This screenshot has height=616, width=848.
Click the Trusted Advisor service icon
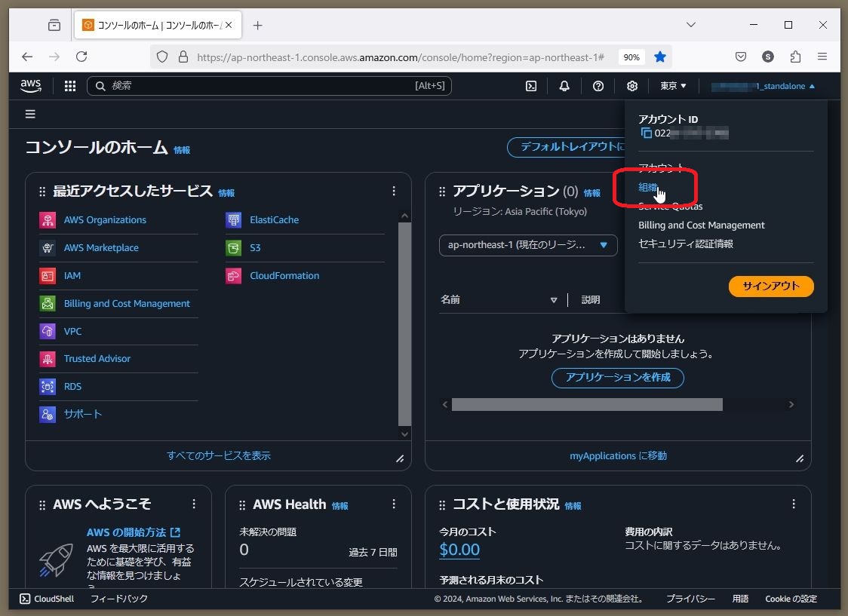pyautogui.click(x=48, y=359)
